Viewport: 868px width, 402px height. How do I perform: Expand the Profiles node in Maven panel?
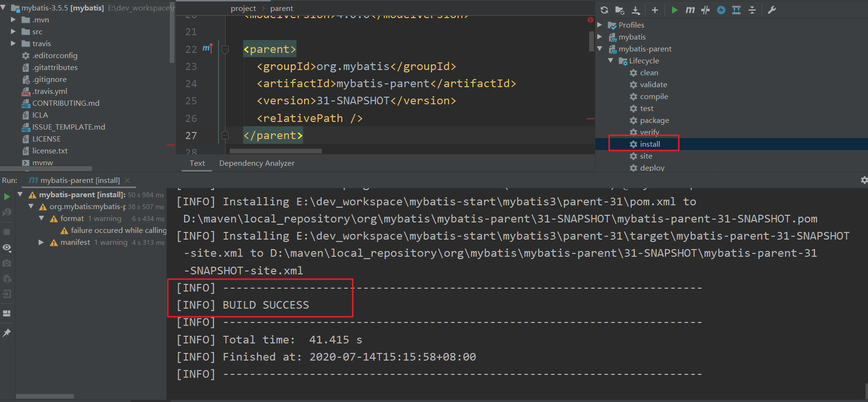coord(600,25)
